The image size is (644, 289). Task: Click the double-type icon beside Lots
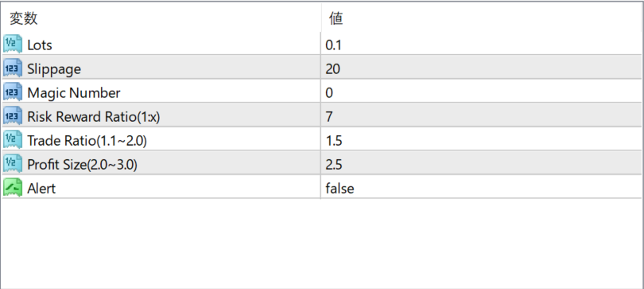coord(13,45)
